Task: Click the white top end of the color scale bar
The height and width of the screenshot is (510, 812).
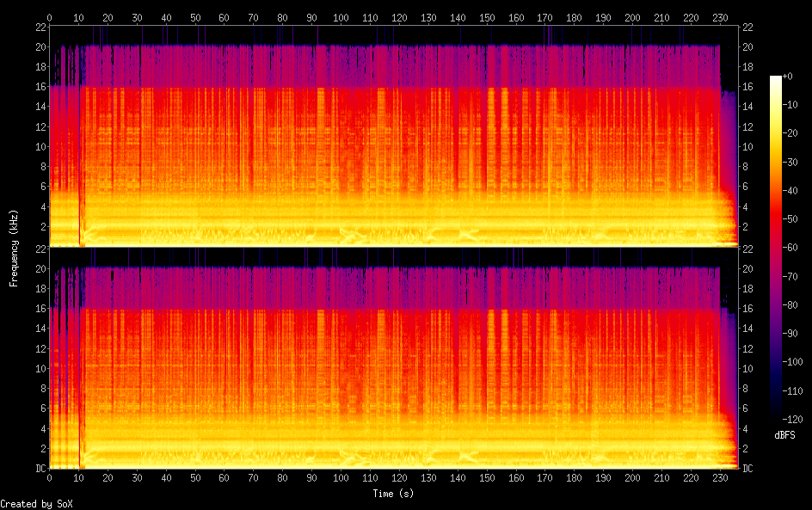Action: tap(776, 79)
